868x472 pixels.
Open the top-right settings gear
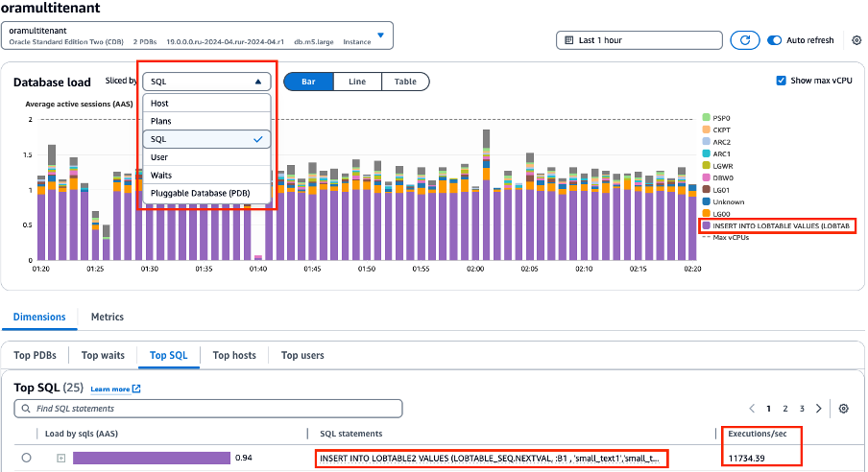[x=856, y=40]
